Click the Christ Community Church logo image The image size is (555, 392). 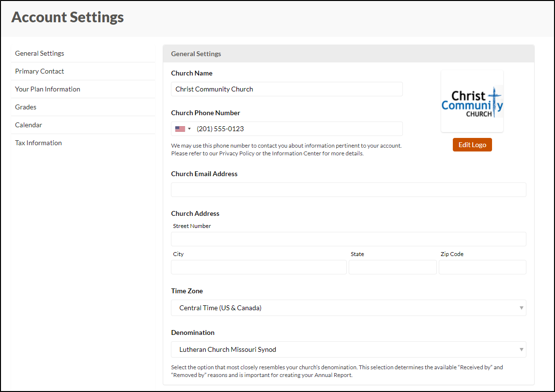tap(472, 101)
